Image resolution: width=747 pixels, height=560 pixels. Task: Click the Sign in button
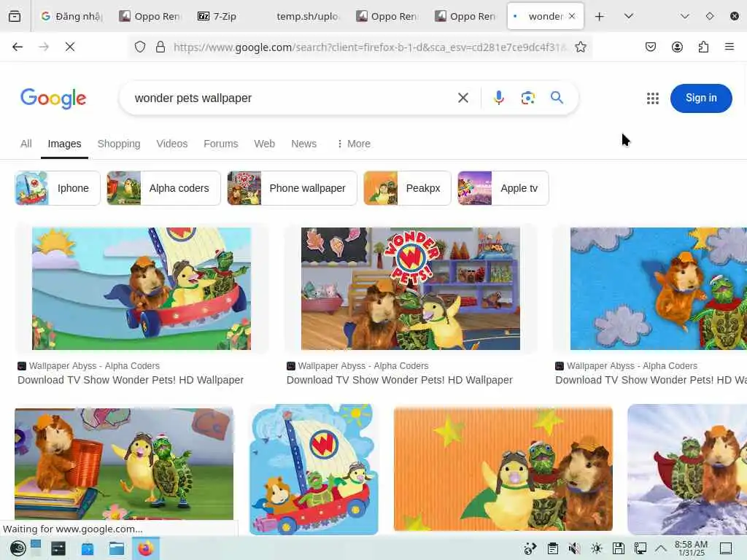701,98
